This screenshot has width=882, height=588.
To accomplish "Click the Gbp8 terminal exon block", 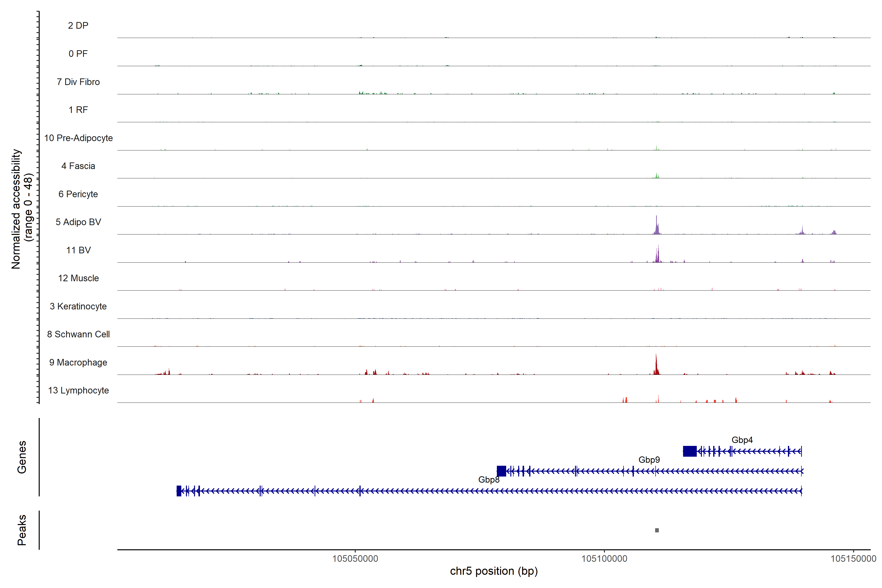I will click(179, 491).
